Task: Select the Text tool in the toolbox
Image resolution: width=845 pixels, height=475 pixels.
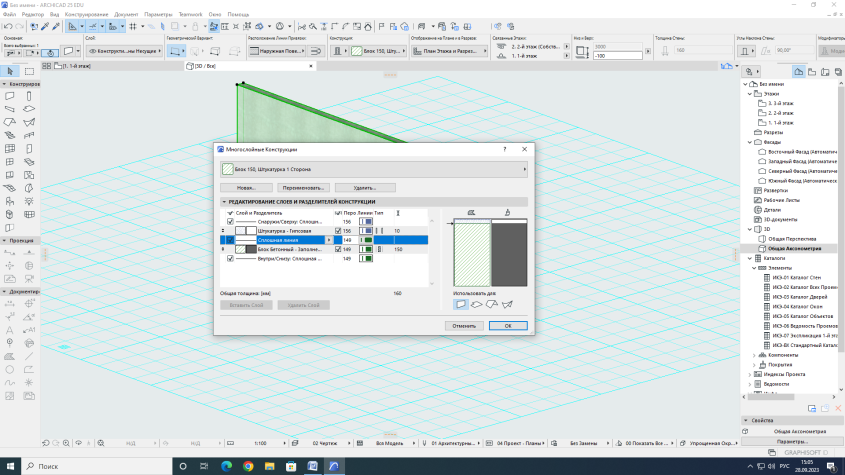Action: (x=10, y=330)
